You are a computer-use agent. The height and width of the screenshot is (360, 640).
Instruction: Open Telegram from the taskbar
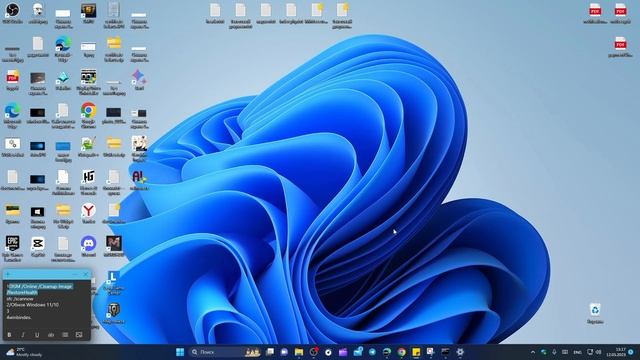coord(372,352)
